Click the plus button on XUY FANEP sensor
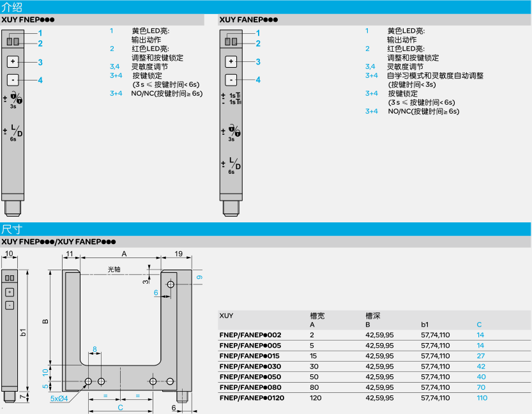The width and height of the screenshot is (532, 414). [x=231, y=62]
